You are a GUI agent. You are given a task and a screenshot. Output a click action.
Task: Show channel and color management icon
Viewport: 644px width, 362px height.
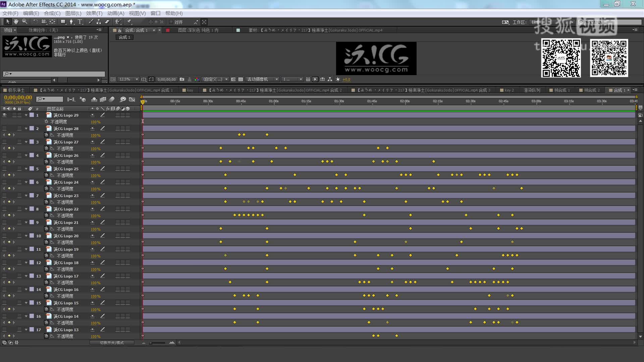[x=197, y=79]
